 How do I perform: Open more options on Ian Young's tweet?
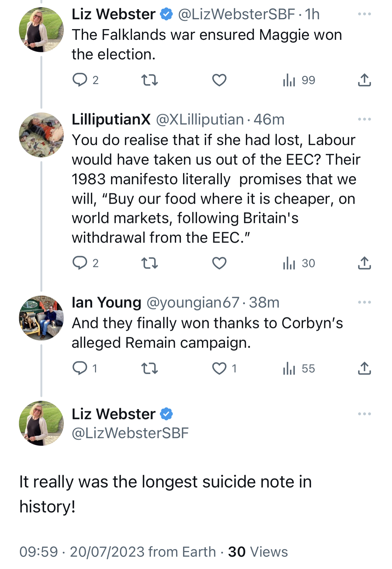[364, 302]
